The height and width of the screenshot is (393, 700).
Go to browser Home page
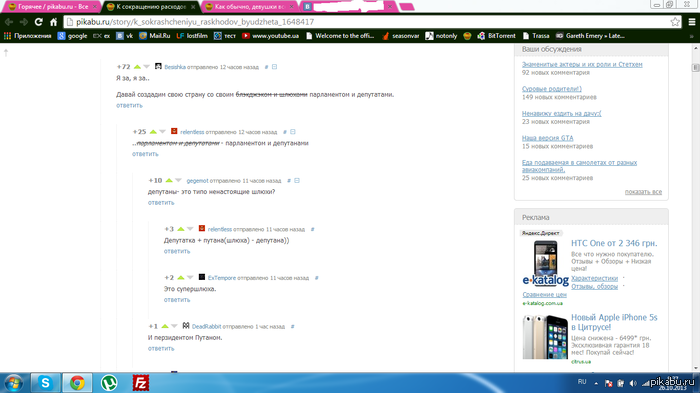(54, 21)
